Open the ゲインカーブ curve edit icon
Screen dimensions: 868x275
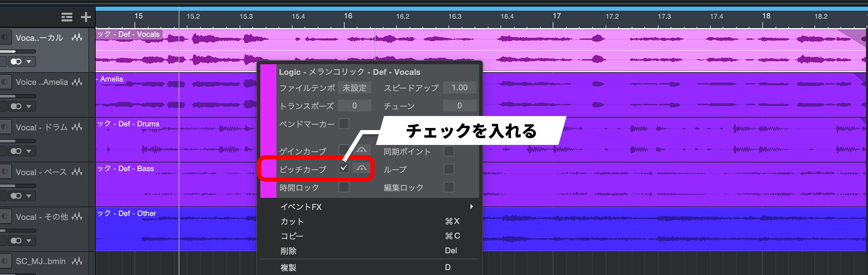[x=362, y=149]
